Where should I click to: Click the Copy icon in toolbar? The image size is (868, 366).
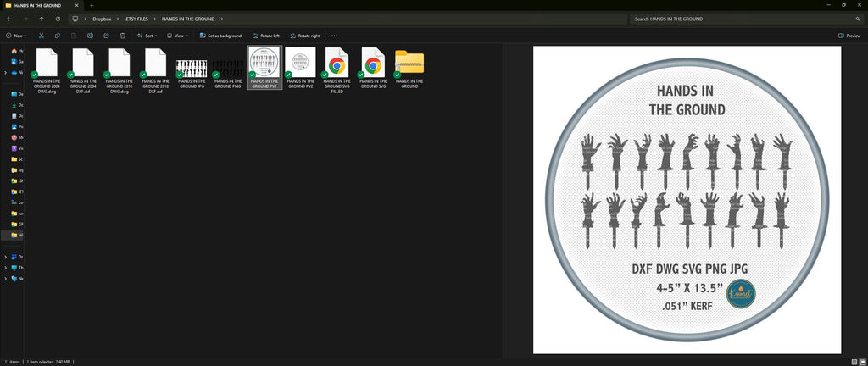58,36
